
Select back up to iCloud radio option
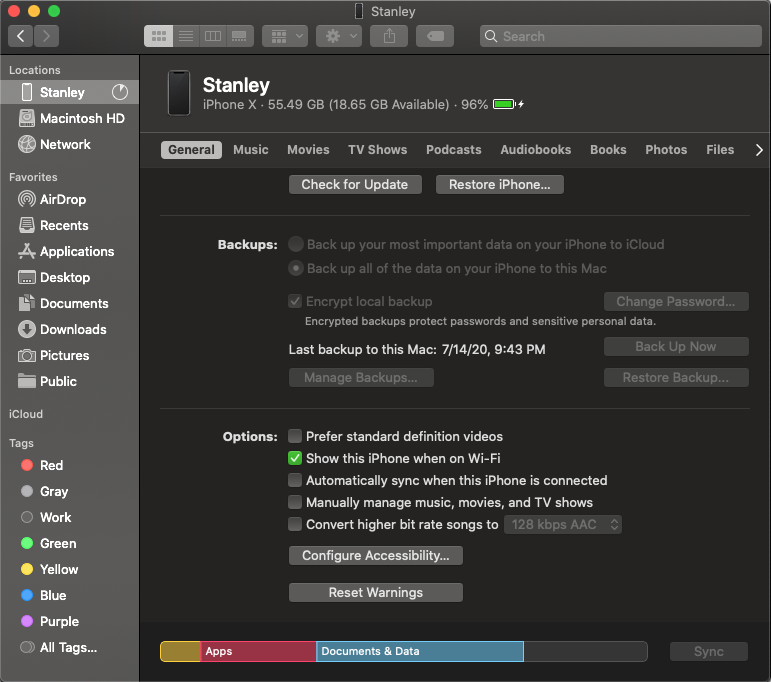click(x=296, y=244)
